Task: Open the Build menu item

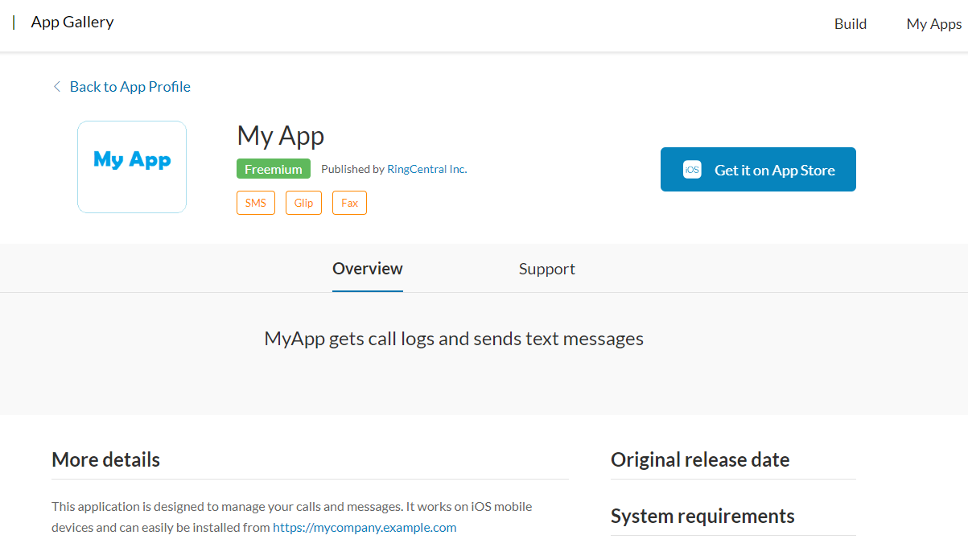Action: point(850,24)
